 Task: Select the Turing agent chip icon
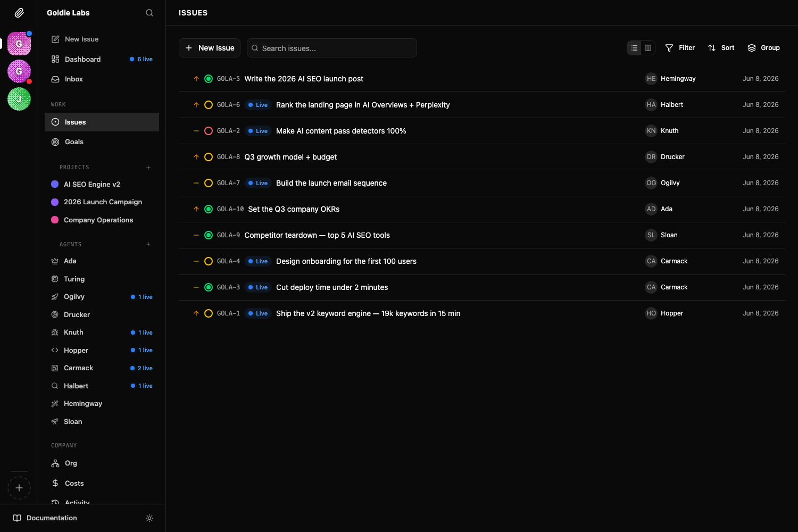coord(55,279)
